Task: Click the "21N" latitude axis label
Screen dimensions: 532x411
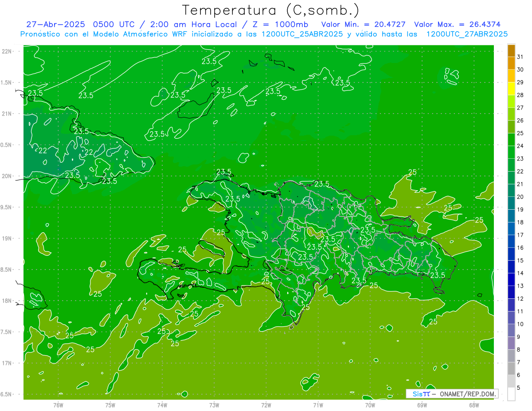Action: [7, 114]
